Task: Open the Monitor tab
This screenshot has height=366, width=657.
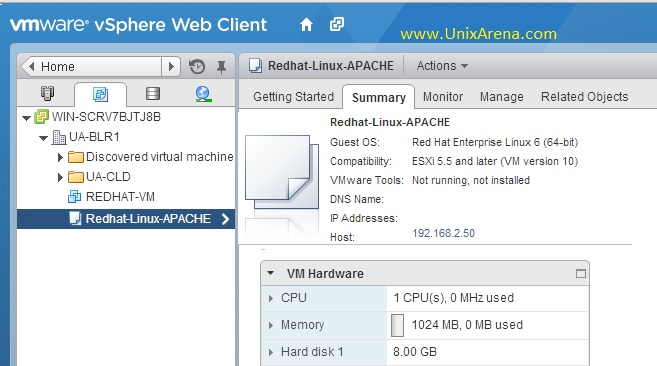Action: 443,97
